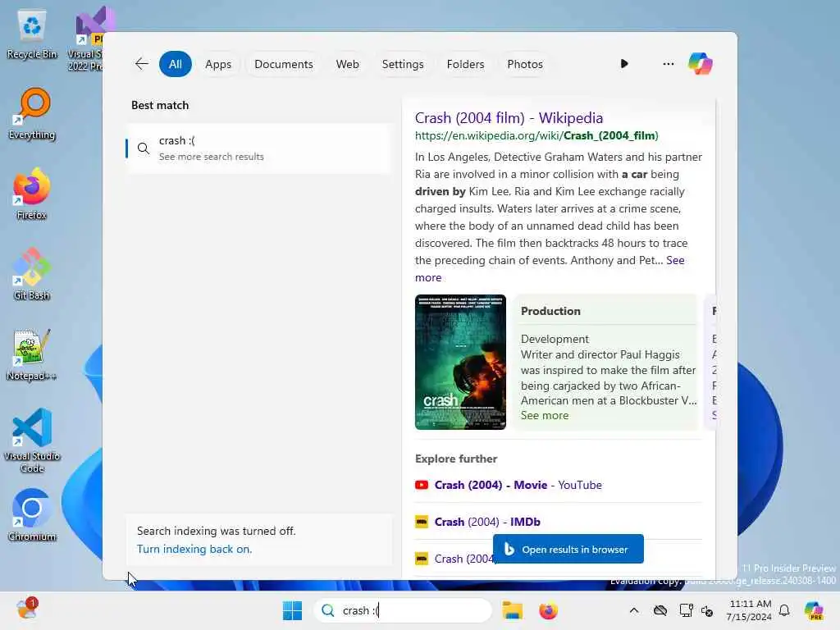The height and width of the screenshot is (630, 840).
Task: Select the Everything desktop shortcut
Action: (x=32, y=114)
